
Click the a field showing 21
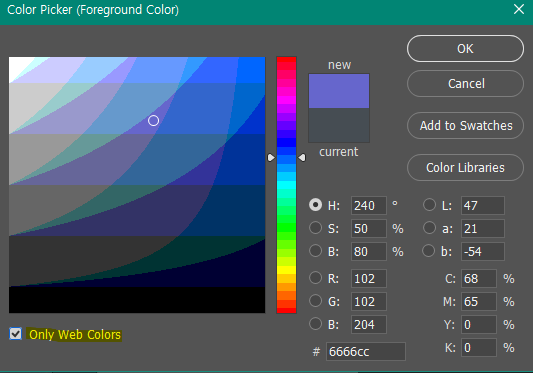tap(483, 228)
